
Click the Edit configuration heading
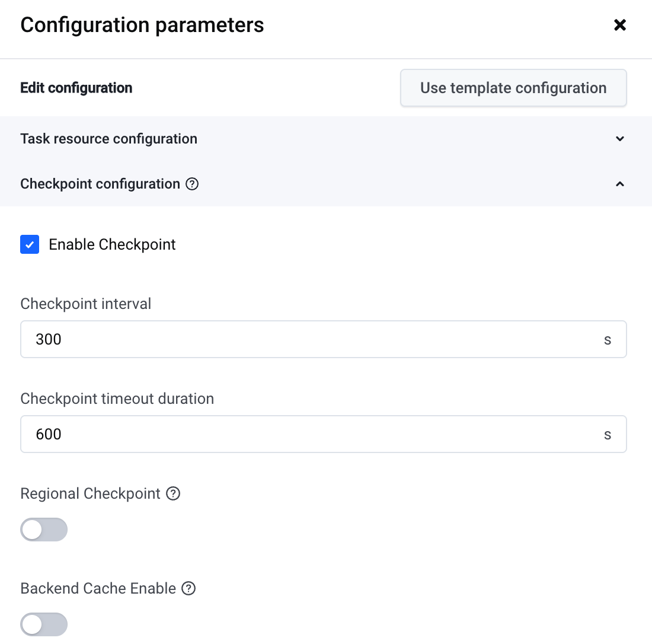coord(76,88)
